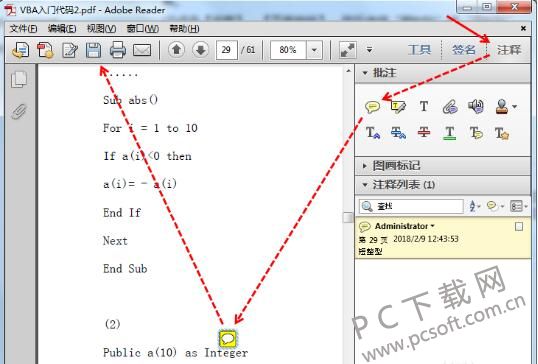The width and height of the screenshot is (538, 364).
Task: Select the sticky note comment tool
Action: 372,107
